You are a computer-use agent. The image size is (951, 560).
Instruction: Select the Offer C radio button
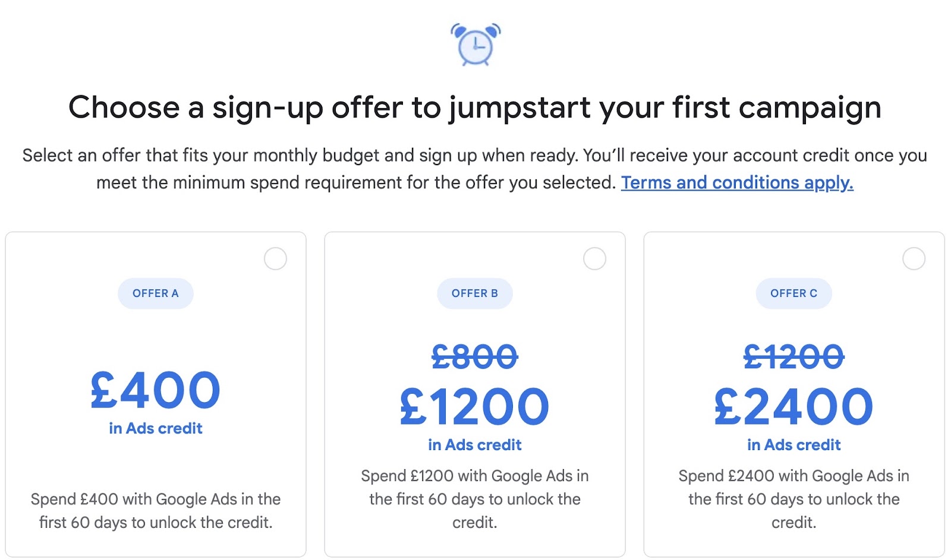(914, 258)
